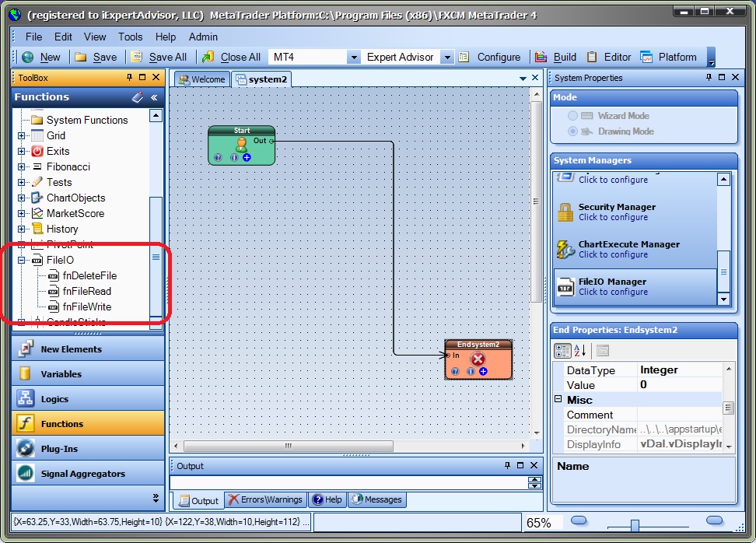Screen dimensions: 756x543
Task: Pin the ToolBox panel
Action: point(129,77)
